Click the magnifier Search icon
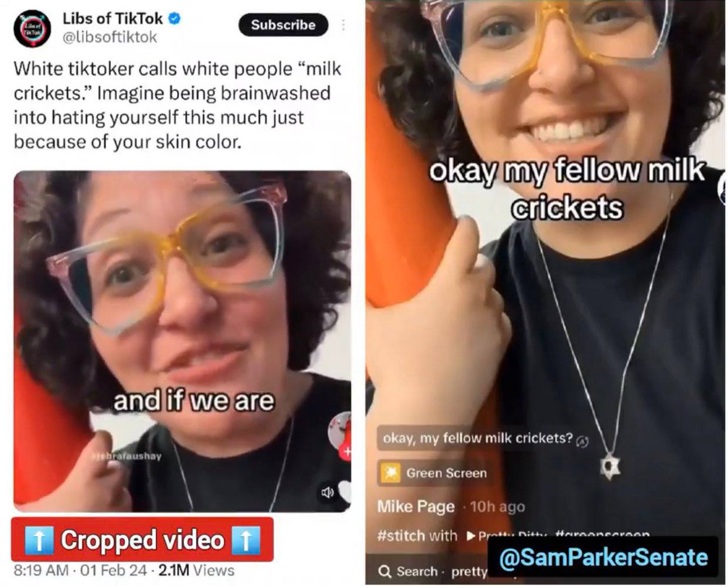This screenshot has width=728, height=586. [x=385, y=571]
